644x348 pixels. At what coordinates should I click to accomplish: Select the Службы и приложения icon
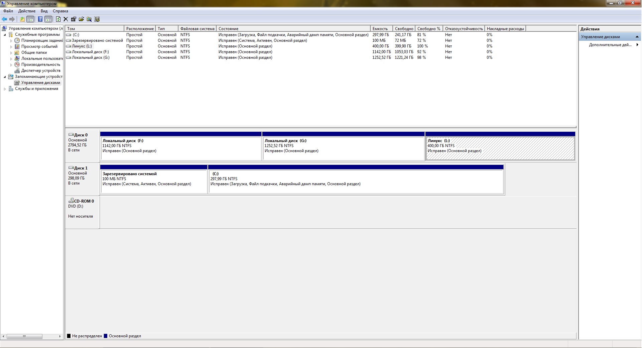coord(11,89)
